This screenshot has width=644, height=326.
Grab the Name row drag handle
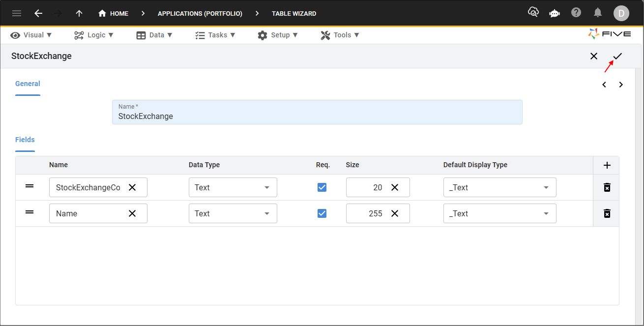click(x=29, y=212)
